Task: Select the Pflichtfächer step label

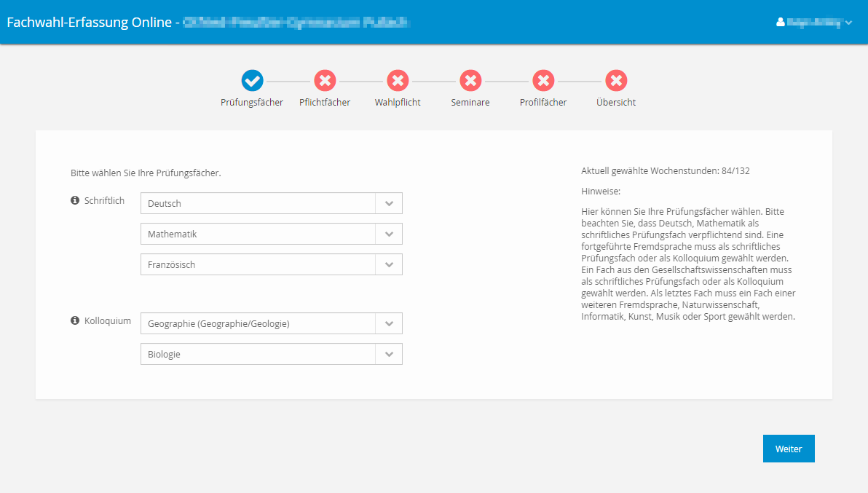Action: (325, 103)
